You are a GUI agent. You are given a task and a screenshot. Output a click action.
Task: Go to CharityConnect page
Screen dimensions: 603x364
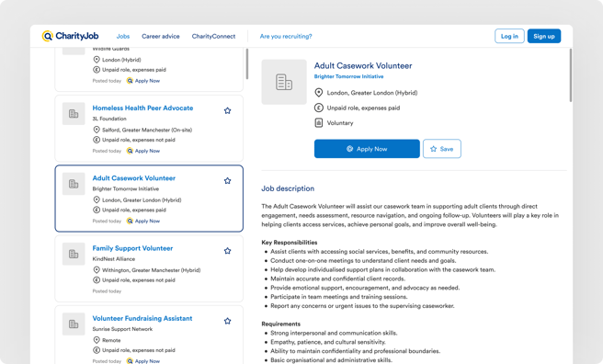click(x=213, y=36)
